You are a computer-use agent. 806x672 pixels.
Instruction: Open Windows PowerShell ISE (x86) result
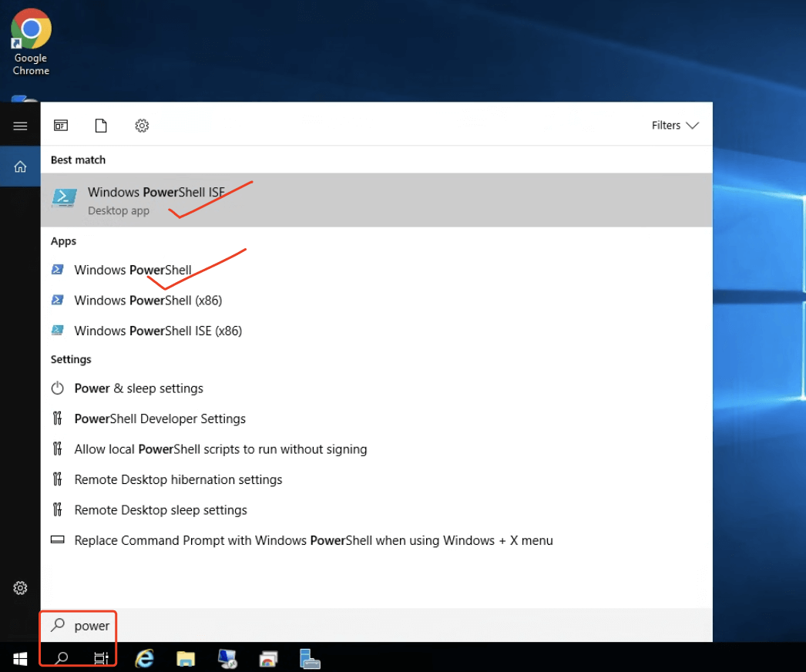[x=376, y=331]
